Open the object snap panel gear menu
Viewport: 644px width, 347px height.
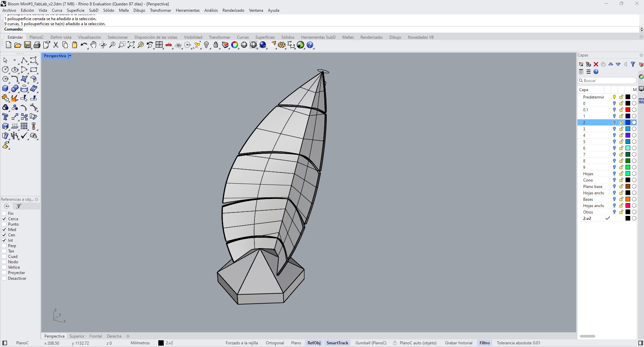(x=37, y=199)
